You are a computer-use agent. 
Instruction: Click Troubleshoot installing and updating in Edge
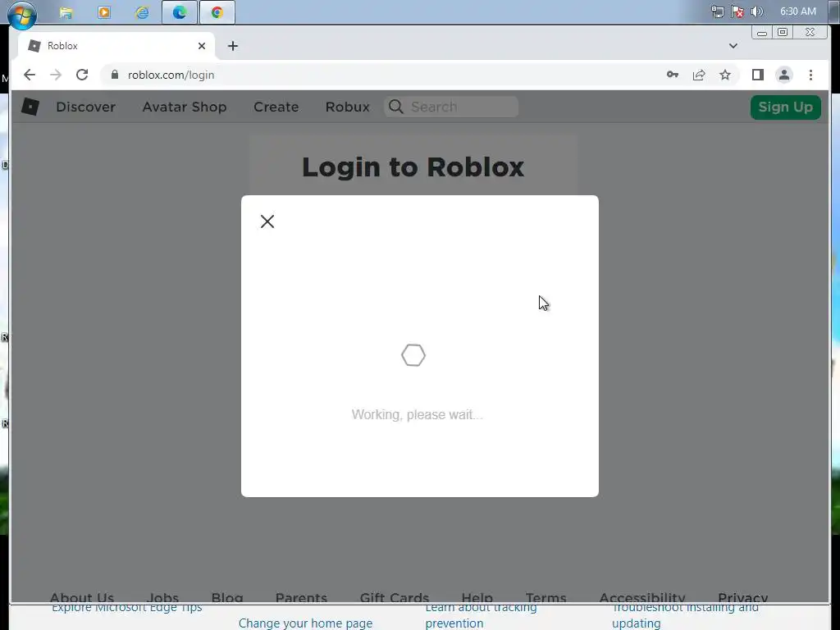coord(685,615)
